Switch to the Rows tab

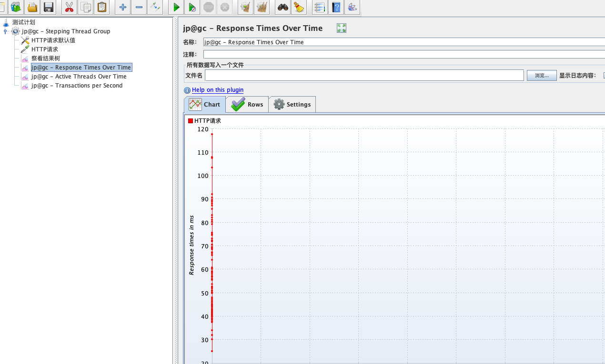coord(247,105)
